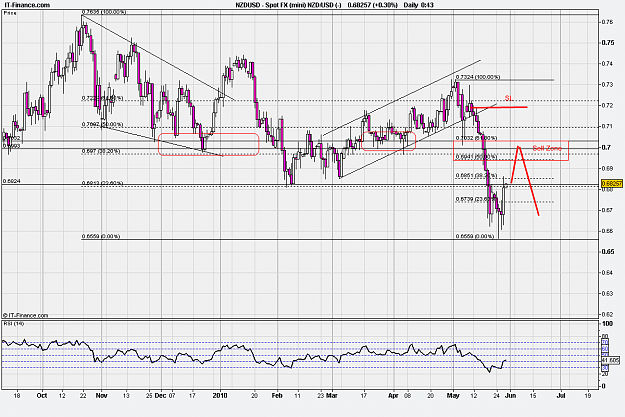Click the blue 30 RSI level marker

point(605,368)
